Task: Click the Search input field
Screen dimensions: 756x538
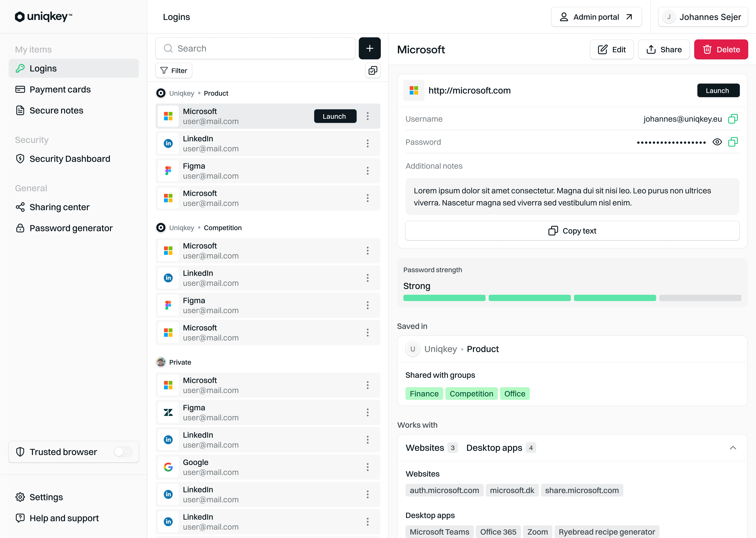Action: (255, 48)
